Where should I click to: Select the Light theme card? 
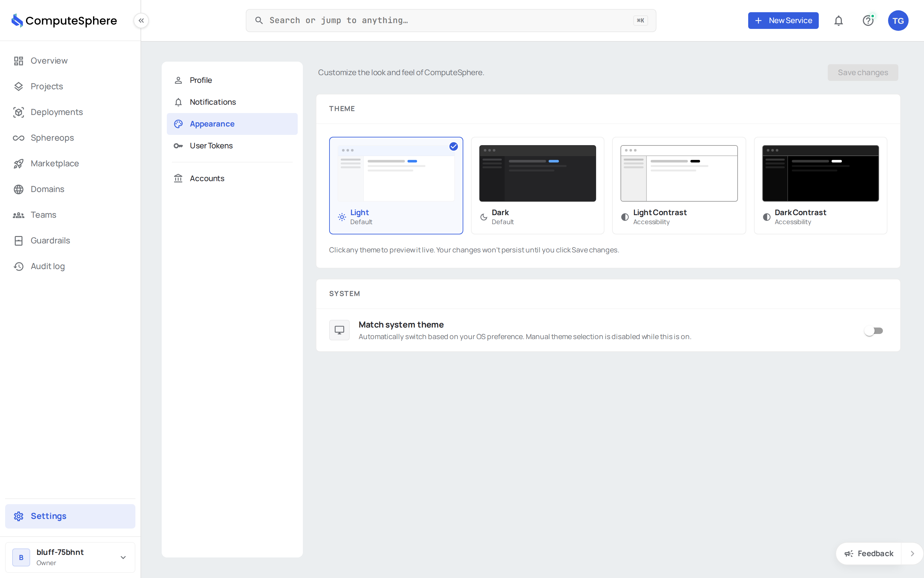click(x=396, y=185)
